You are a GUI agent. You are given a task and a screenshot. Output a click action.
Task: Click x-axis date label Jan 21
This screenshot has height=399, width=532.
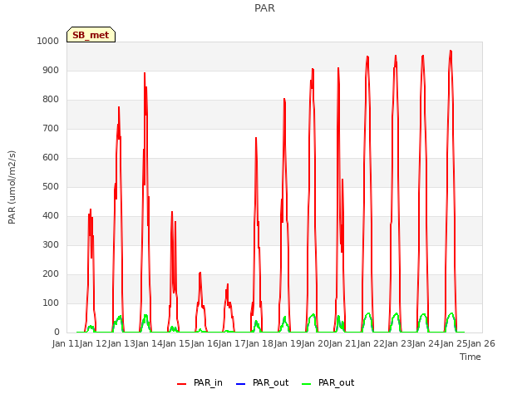(x=342, y=343)
